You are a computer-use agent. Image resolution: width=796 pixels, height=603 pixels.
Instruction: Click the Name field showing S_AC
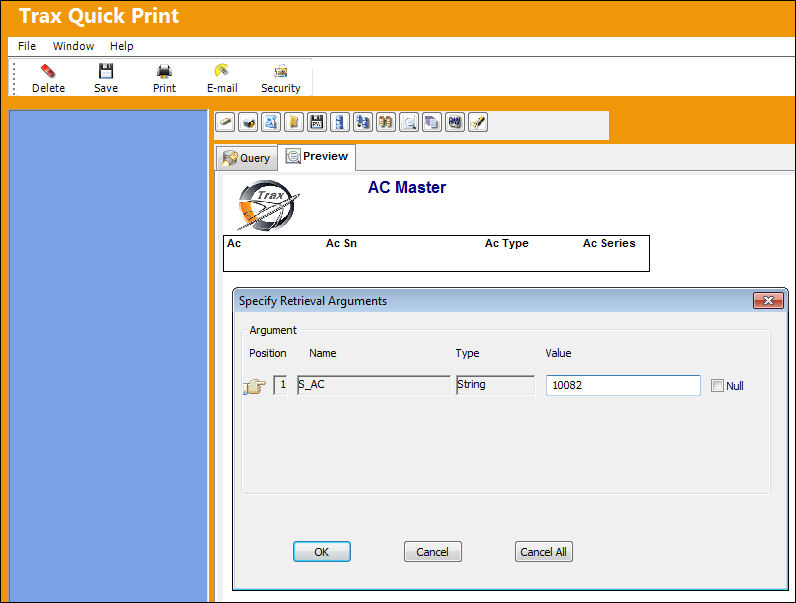tap(374, 385)
